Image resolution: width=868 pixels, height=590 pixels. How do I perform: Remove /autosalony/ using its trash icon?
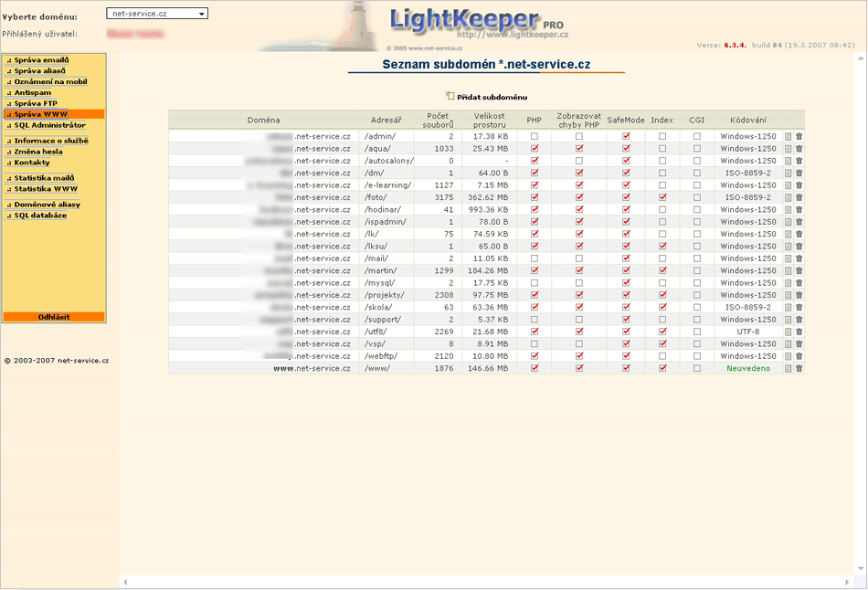pyautogui.click(x=799, y=161)
